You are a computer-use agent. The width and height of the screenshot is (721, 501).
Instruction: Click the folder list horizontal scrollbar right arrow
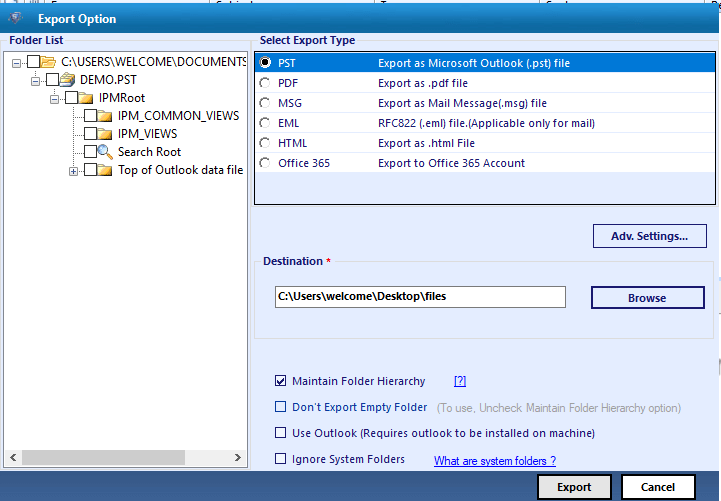coord(237,457)
